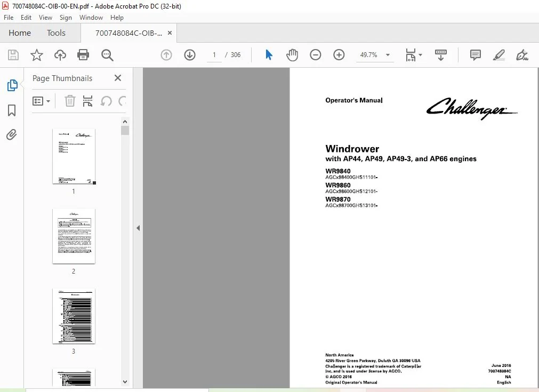Close the Page Thumbnails panel
The image size is (539, 392).
(118, 78)
